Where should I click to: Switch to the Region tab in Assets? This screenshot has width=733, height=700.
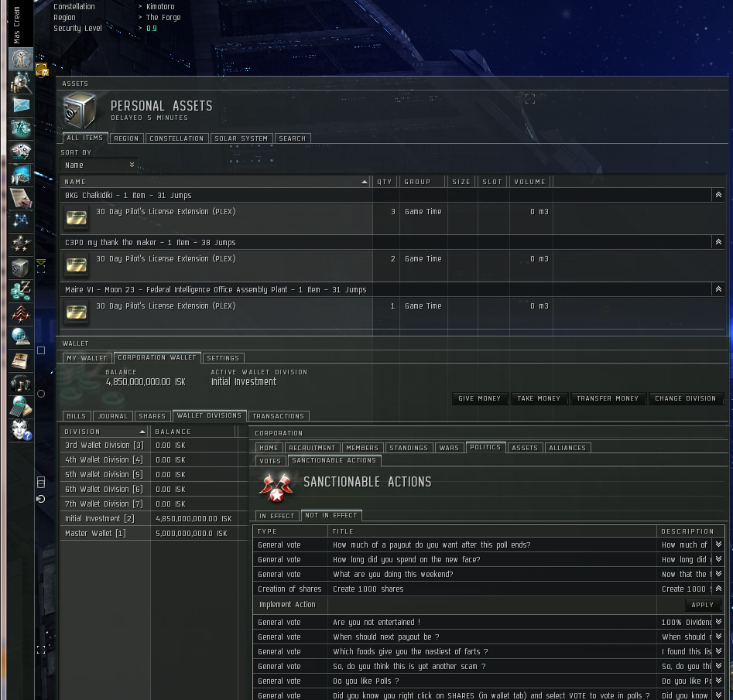click(x=126, y=138)
